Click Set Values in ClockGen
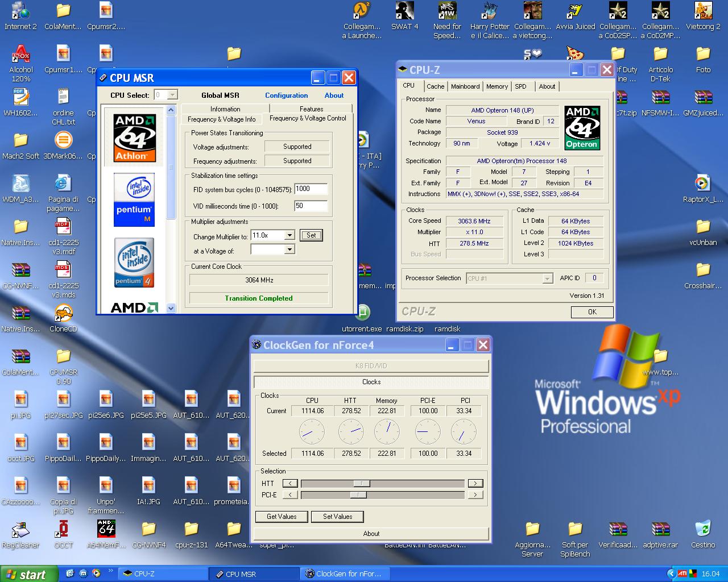728x582 pixels. click(338, 517)
